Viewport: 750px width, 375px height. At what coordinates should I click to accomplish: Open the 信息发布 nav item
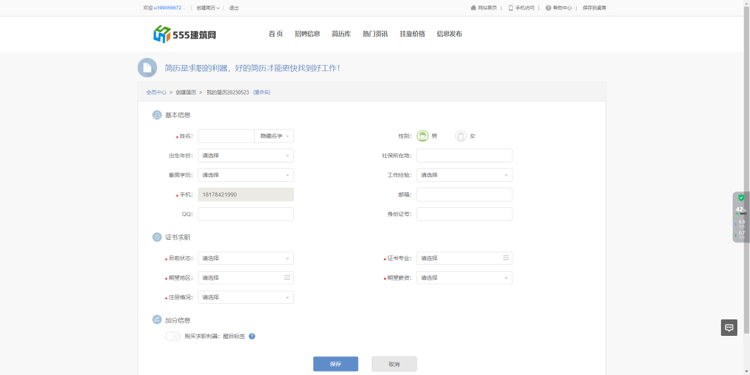coord(449,34)
